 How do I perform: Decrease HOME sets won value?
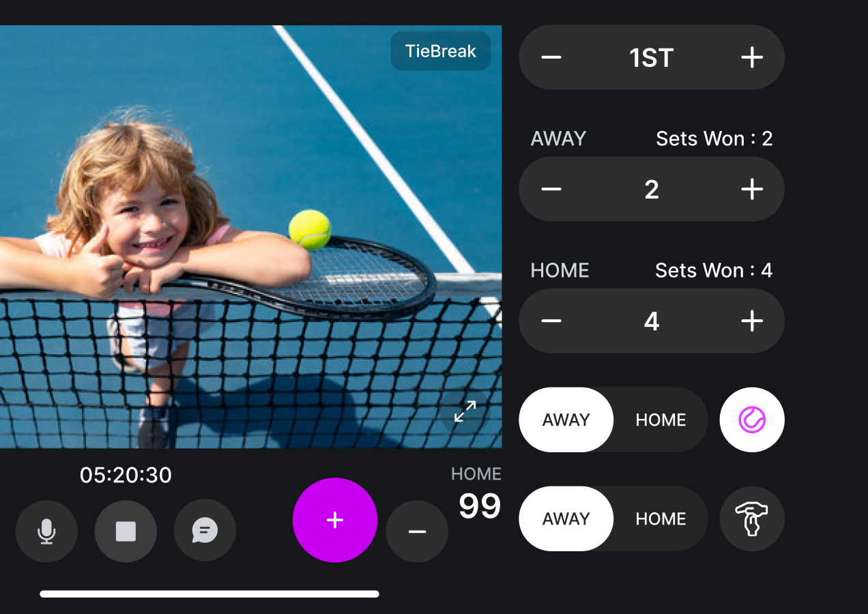tap(551, 321)
